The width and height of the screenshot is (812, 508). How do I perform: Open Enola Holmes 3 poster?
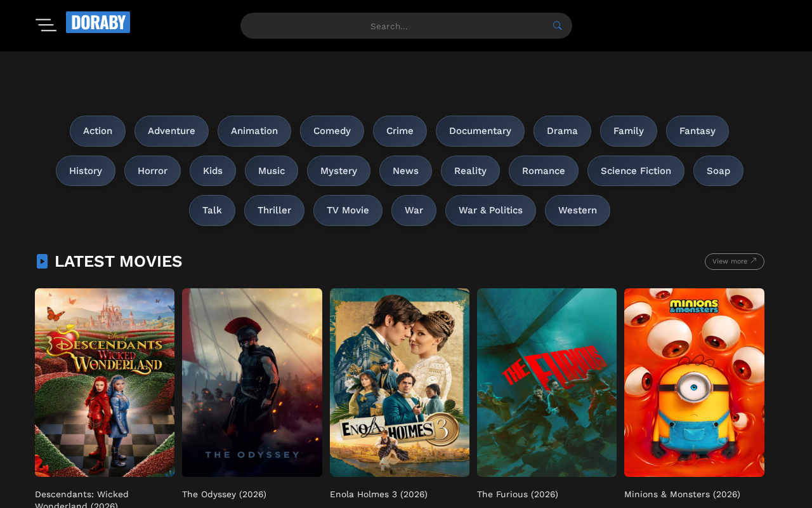[x=400, y=382]
